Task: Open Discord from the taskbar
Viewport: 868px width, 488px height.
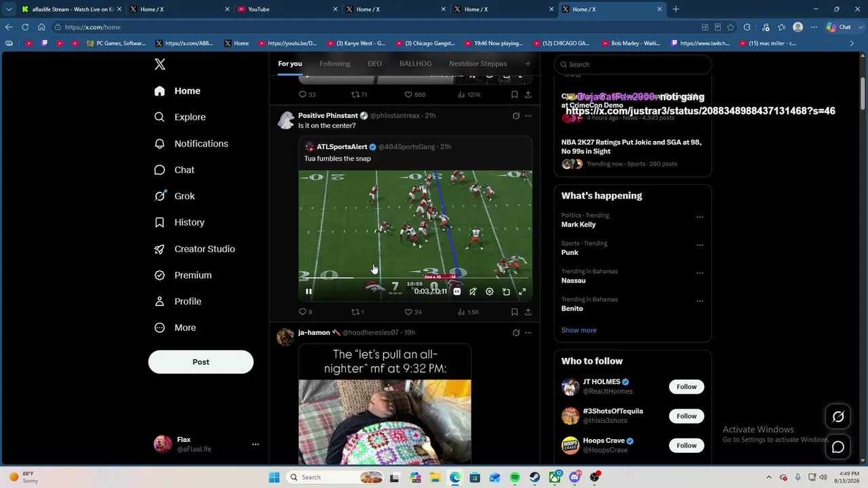Action: (x=575, y=477)
